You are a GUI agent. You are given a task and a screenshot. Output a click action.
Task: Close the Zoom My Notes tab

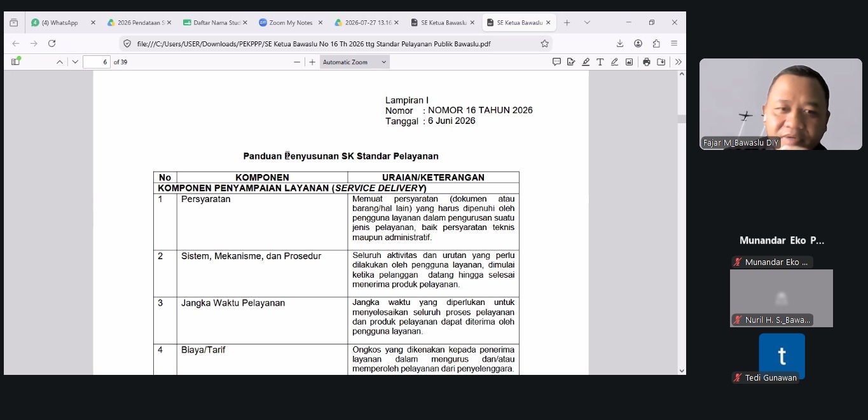(x=320, y=22)
